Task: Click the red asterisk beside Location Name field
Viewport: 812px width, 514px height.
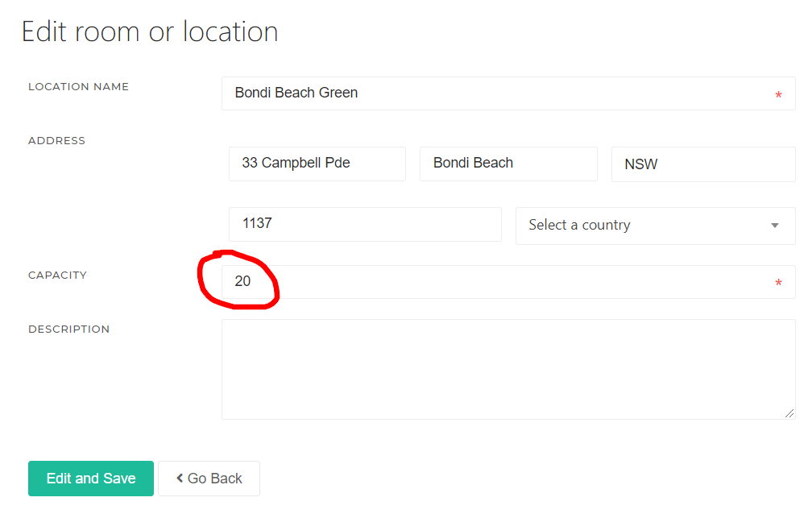Action: [x=779, y=95]
